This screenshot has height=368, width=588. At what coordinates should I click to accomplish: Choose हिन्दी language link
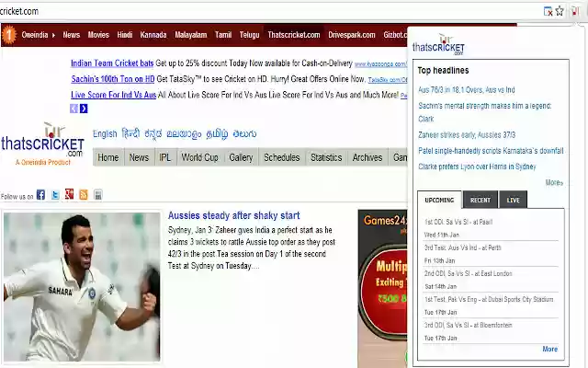130,133
